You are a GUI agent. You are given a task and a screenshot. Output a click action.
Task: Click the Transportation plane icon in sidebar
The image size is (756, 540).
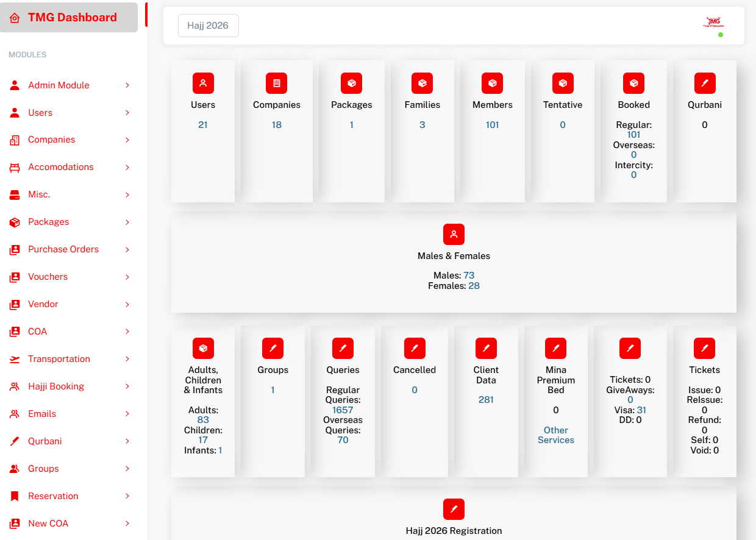(15, 359)
